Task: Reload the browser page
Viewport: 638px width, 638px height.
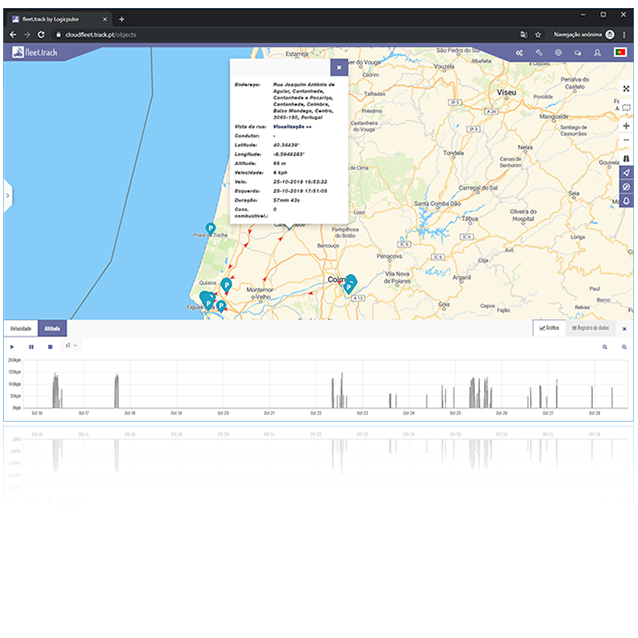Action: tap(41, 35)
